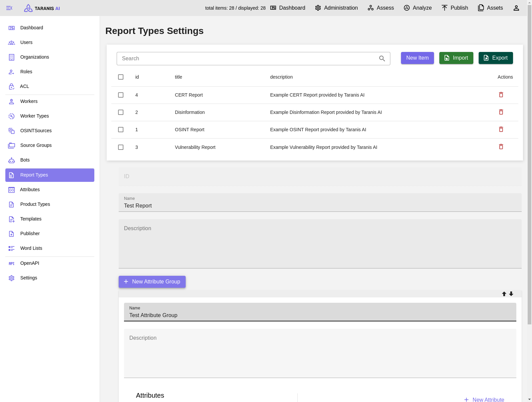532x402 pixels.
Task: Click the 'Test Attribute Group' name field
Action: 320,312
